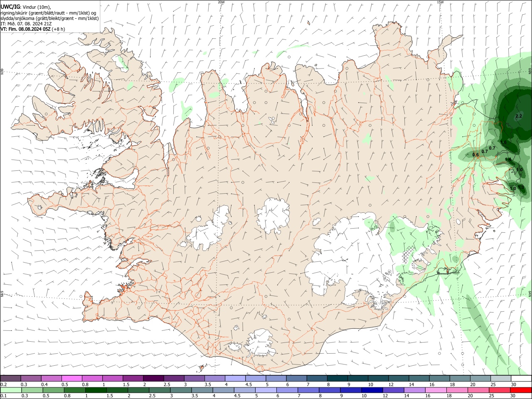Click the violet swatch starting at 12 in bottom legend row
Viewport: 532px width, 399px height.
point(393,390)
